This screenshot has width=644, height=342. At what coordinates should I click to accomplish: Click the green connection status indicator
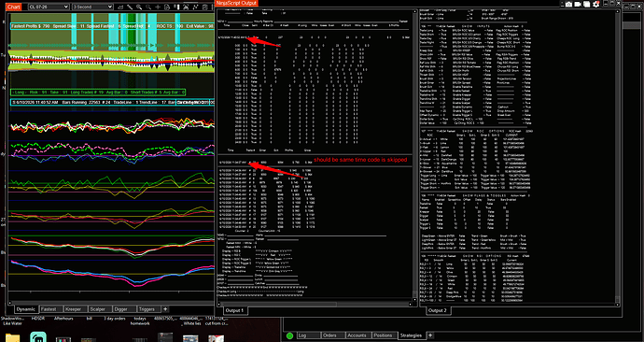click(289, 335)
